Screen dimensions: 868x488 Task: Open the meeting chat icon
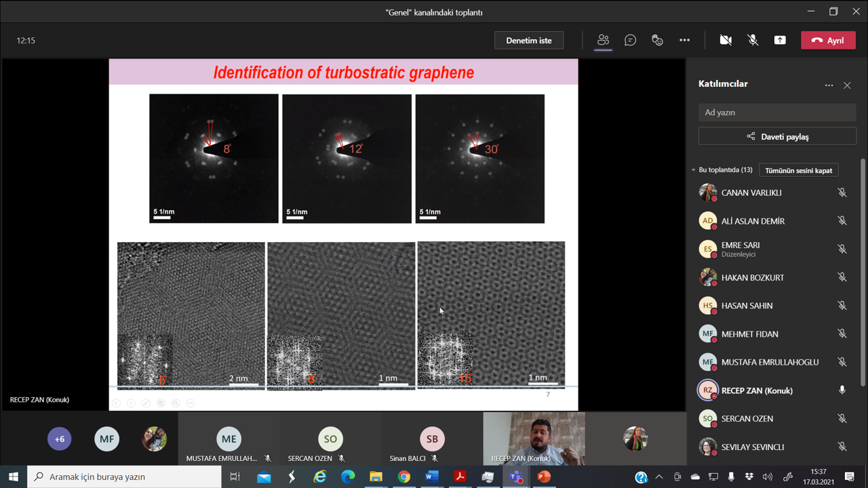(630, 41)
